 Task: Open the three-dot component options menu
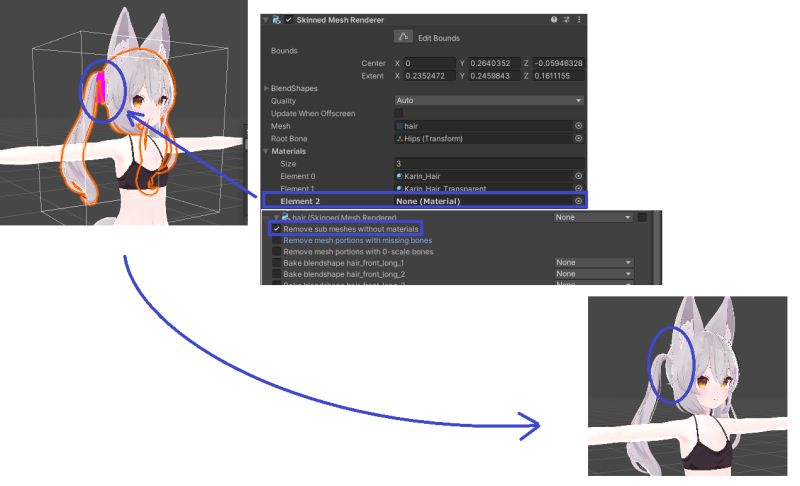[579, 20]
